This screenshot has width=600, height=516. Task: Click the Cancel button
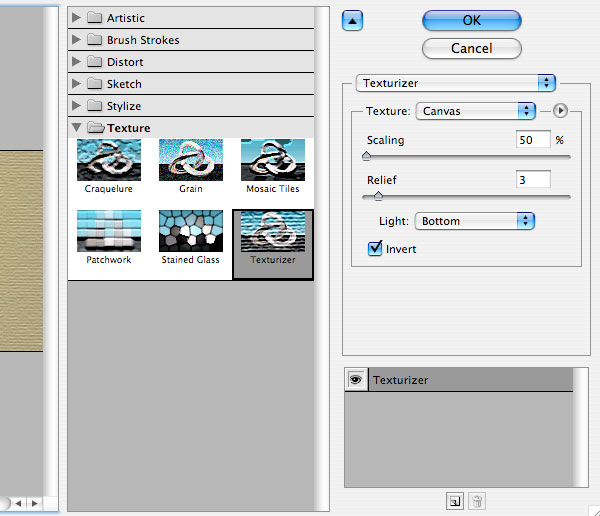[471, 49]
